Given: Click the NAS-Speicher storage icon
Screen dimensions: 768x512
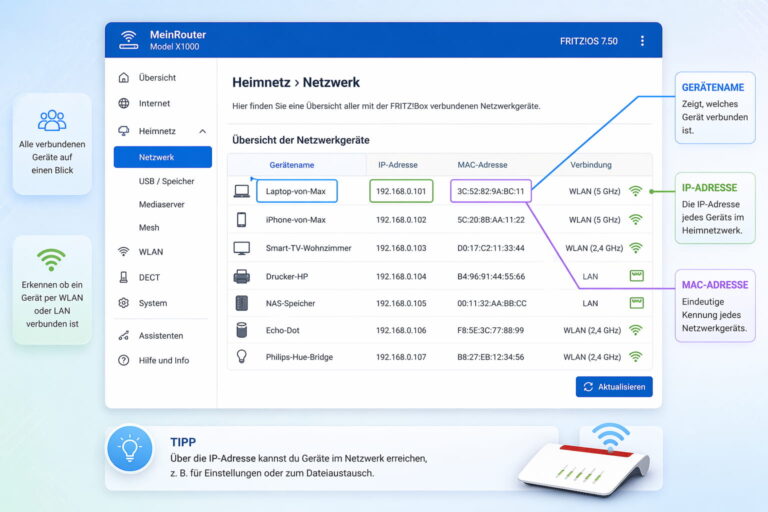Looking at the screenshot, I should pyautogui.click(x=241, y=303).
